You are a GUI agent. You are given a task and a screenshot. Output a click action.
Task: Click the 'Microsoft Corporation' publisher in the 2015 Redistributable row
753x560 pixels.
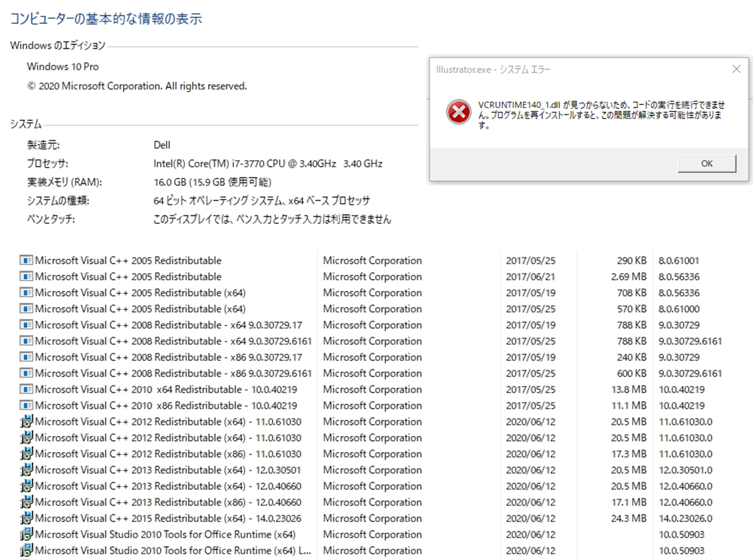point(372,519)
